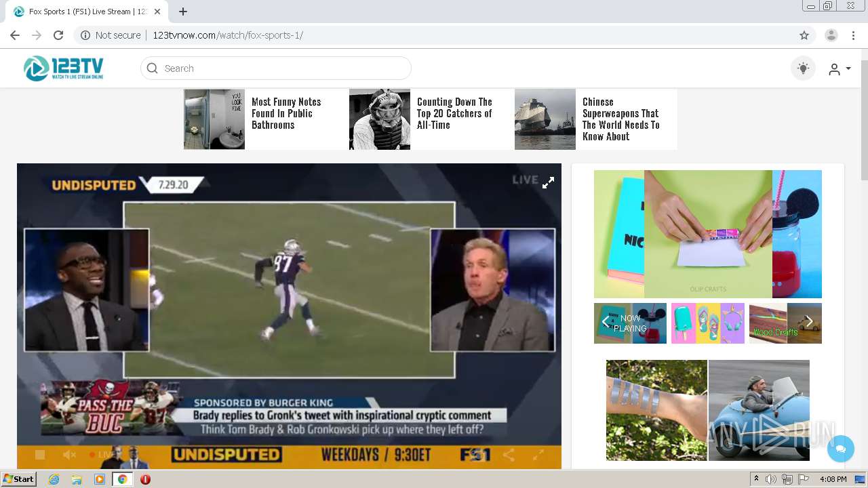
Task: Toggle fullscreen in the player control bar
Action: coord(538,455)
